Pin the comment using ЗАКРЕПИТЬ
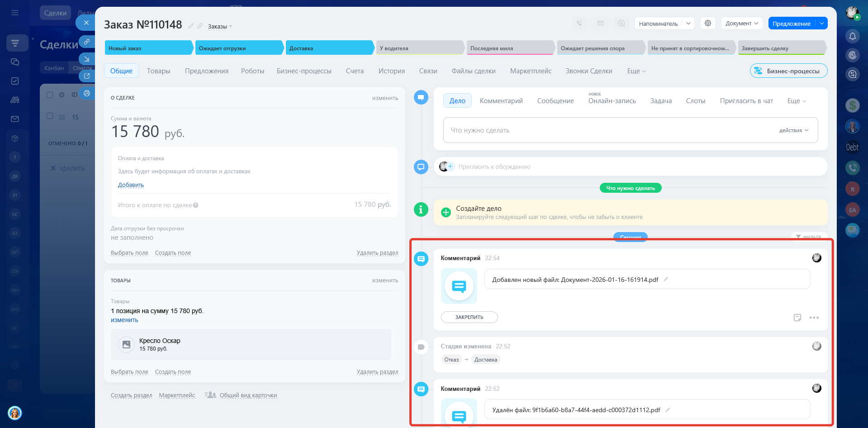The width and height of the screenshot is (868, 428). click(469, 317)
